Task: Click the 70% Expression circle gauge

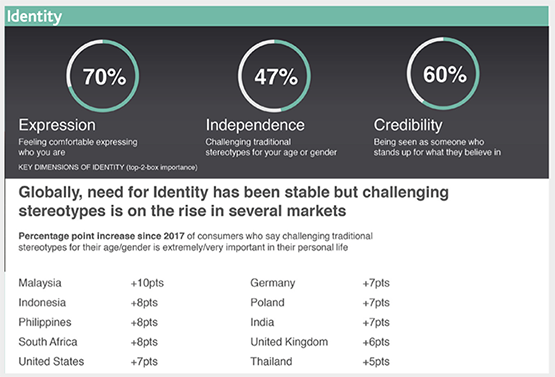Action: (x=103, y=76)
